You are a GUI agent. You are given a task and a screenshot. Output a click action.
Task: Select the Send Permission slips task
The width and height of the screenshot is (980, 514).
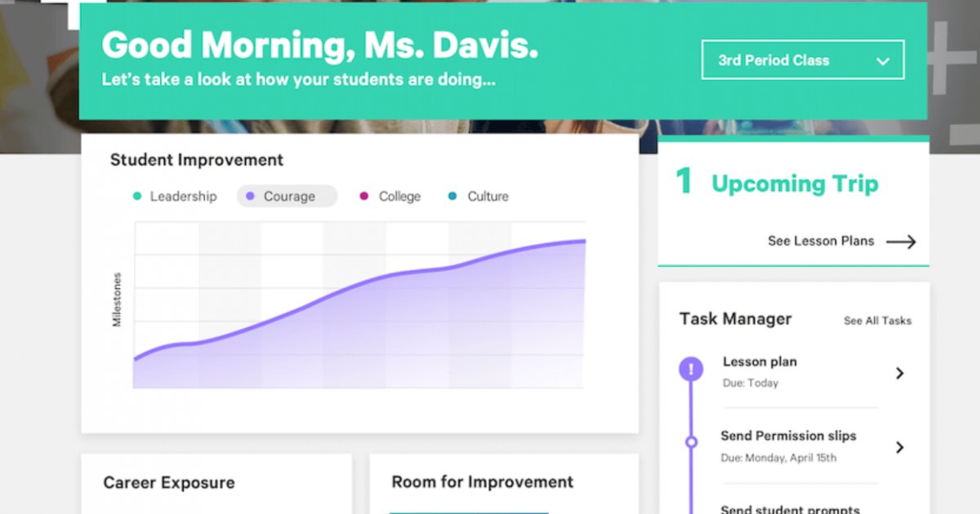tap(788, 436)
